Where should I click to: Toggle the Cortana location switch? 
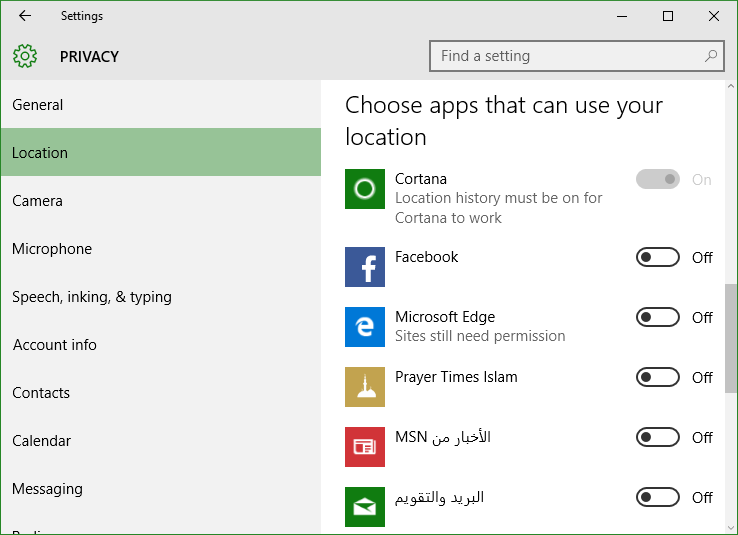[x=658, y=179]
